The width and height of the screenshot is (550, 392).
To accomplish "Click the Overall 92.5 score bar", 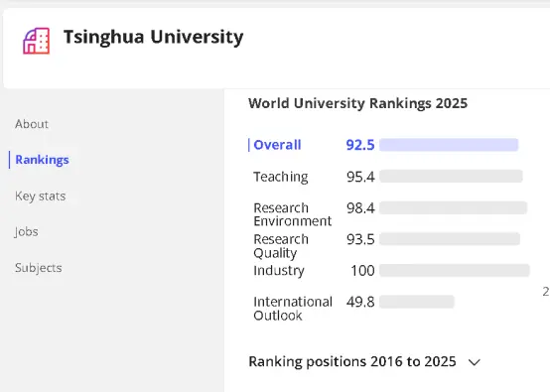I will pos(449,145).
